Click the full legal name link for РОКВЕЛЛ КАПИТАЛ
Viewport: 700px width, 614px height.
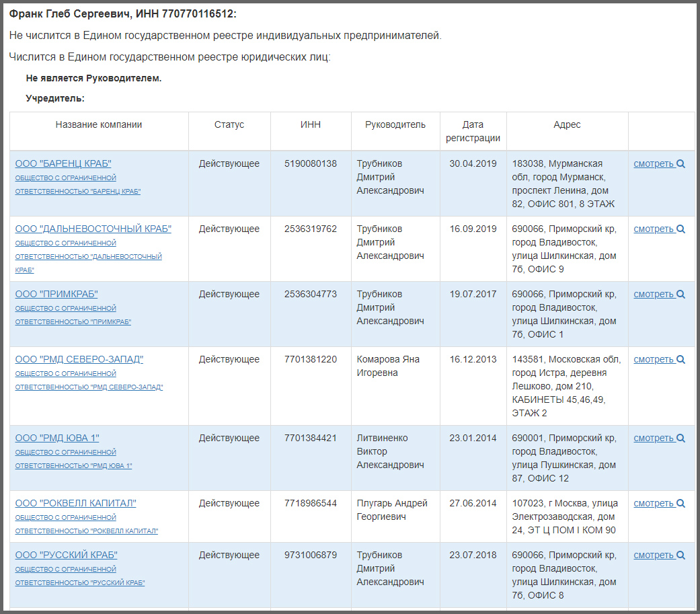click(87, 524)
